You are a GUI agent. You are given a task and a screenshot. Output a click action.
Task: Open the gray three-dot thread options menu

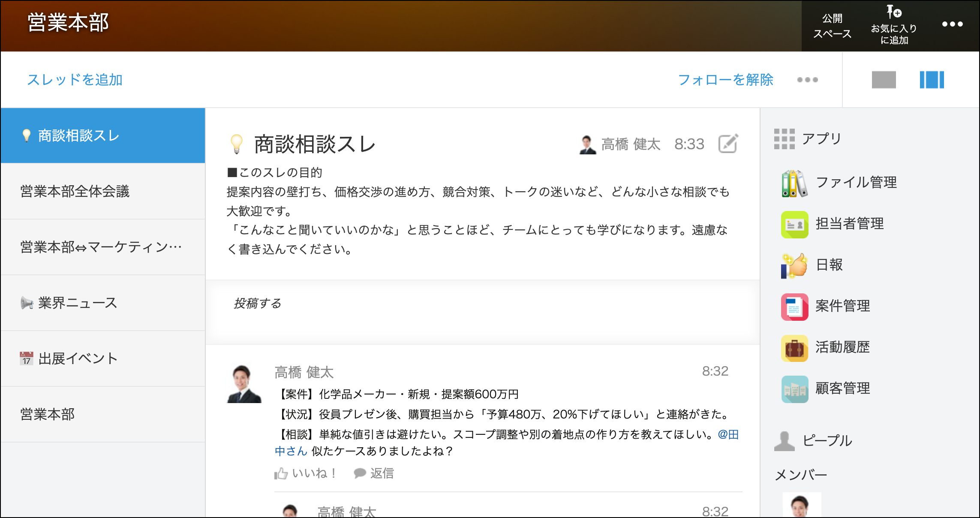click(x=808, y=80)
